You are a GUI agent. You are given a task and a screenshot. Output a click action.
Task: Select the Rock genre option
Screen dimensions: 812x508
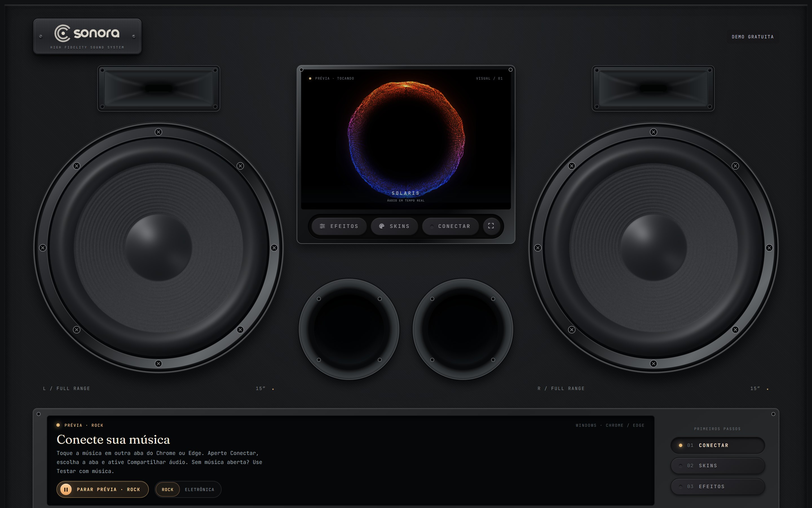point(167,490)
